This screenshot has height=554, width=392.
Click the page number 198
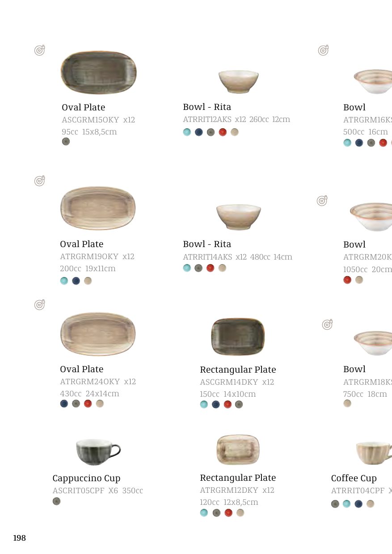(20, 538)
